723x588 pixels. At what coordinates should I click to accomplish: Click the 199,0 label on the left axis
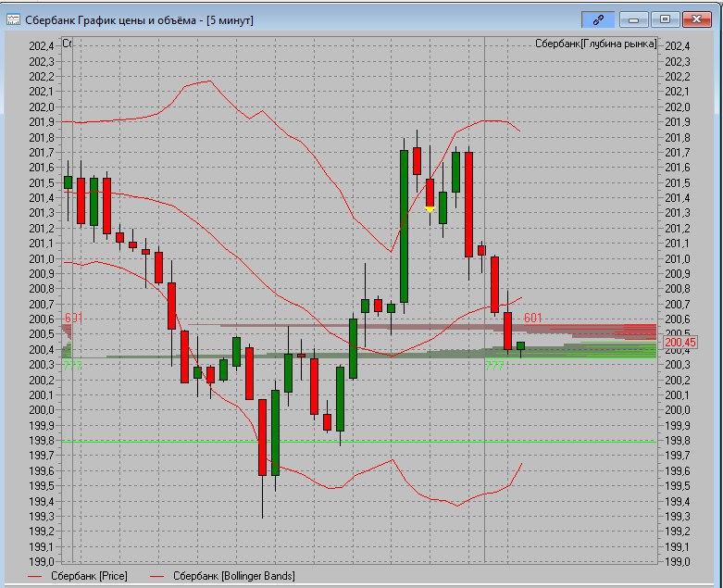(42, 562)
